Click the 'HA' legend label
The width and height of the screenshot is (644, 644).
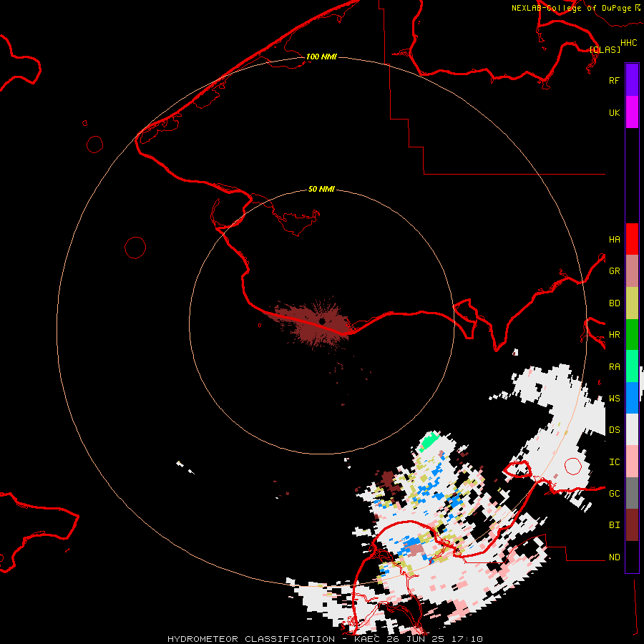[614, 239]
